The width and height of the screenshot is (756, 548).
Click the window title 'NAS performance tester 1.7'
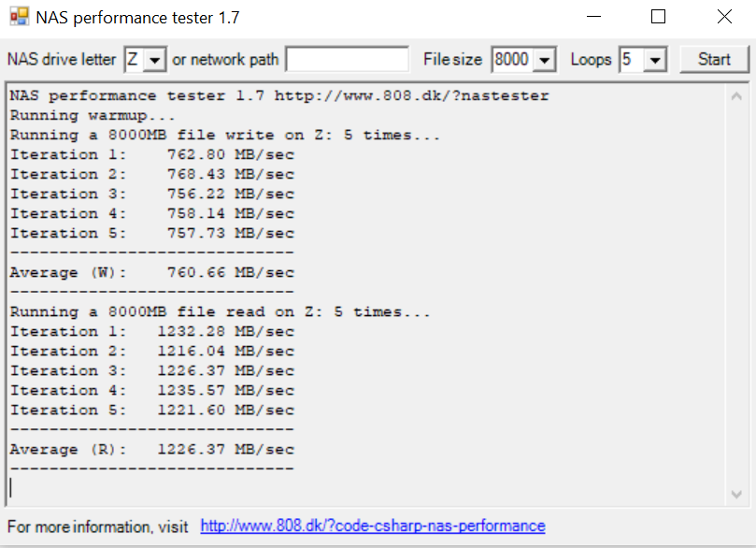tap(138, 18)
